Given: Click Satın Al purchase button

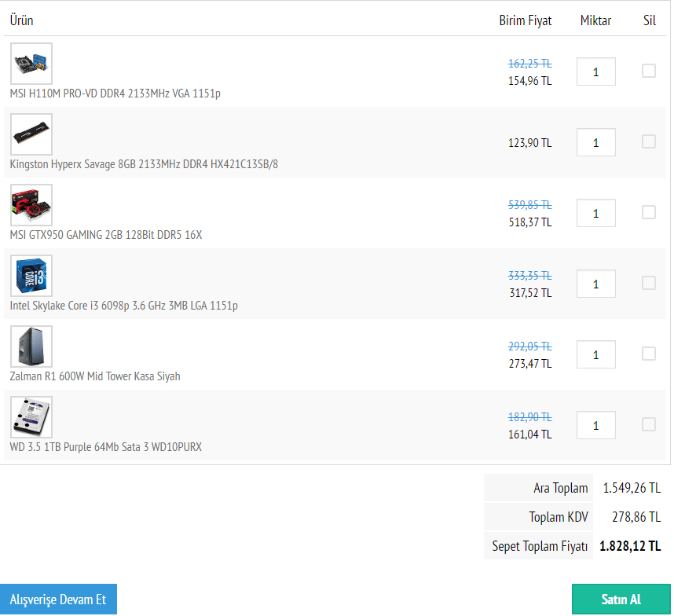Looking at the screenshot, I should 621,599.
